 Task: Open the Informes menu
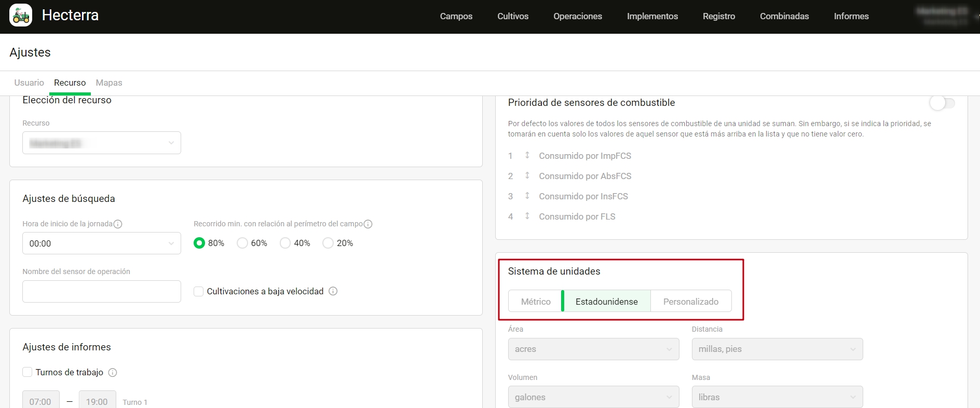[851, 16]
